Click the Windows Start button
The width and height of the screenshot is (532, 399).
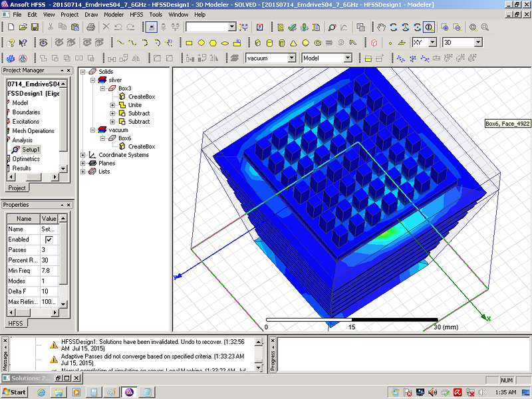(x=14, y=392)
